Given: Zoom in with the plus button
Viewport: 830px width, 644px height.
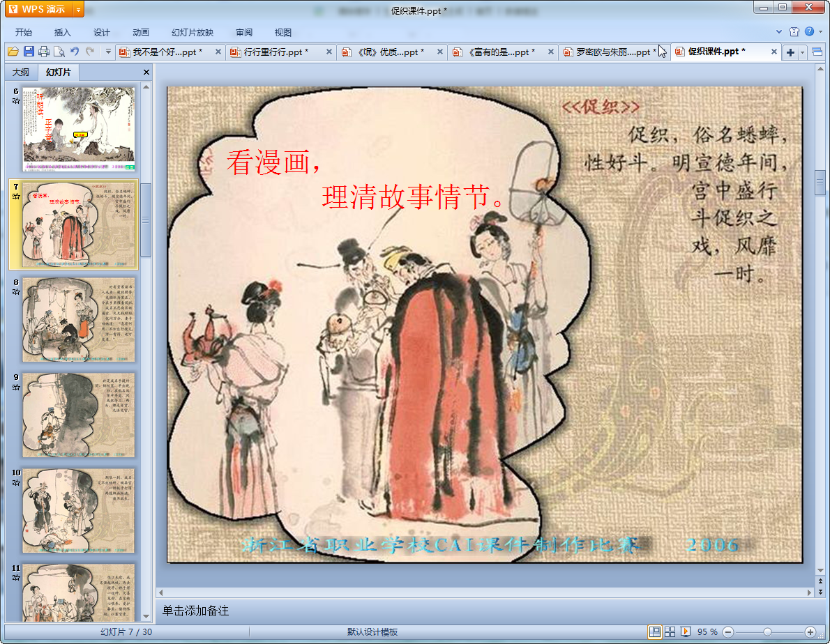Looking at the screenshot, I should tap(810, 632).
